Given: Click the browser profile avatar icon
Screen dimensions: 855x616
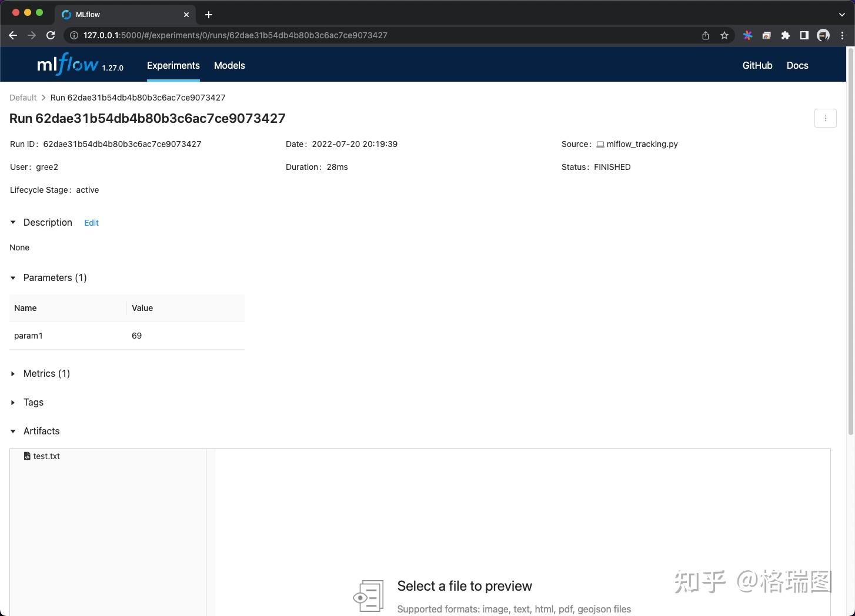Looking at the screenshot, I should [x=823, y=35].
